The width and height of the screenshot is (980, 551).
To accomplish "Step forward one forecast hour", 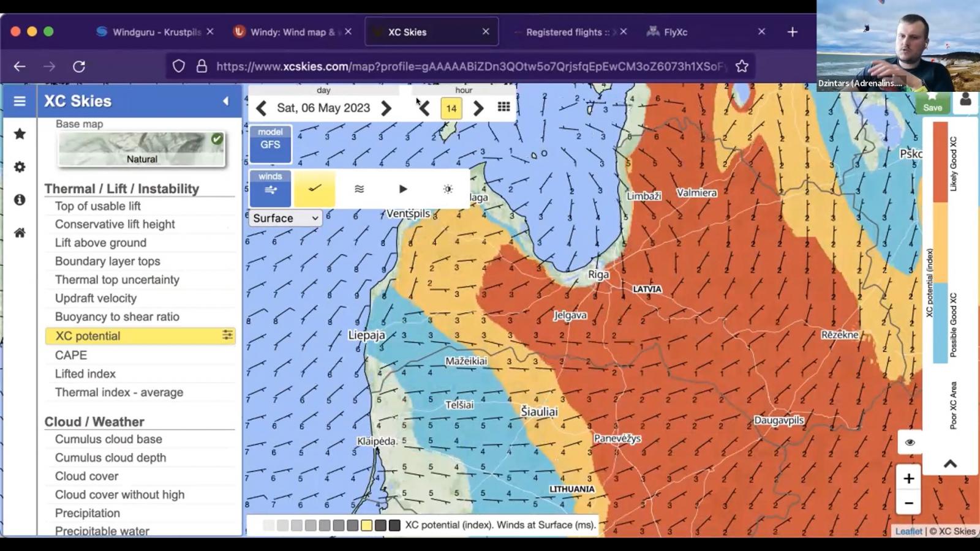I will click(478, 108).
